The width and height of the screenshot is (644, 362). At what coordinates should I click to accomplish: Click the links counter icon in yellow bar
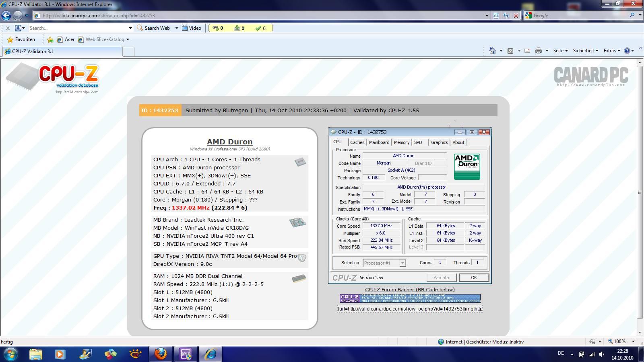point(218,28)
